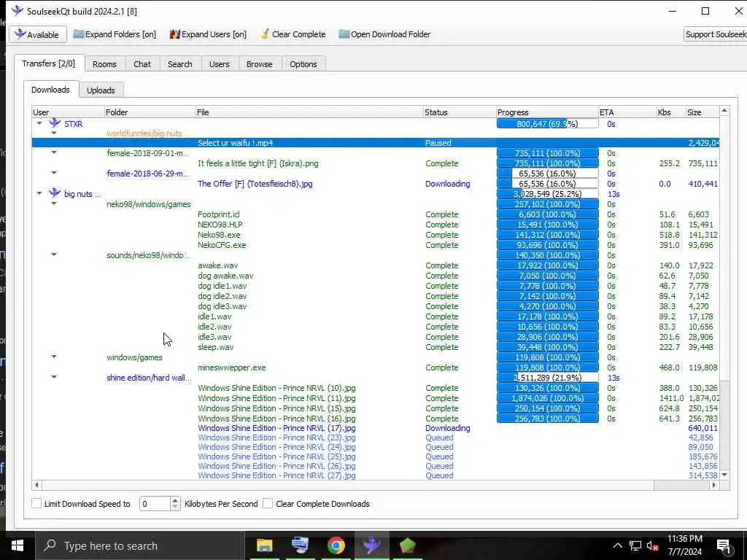Collapse the neko98/windows/games folder
Viewport: 747px width, 560px height.
(54, 203)
